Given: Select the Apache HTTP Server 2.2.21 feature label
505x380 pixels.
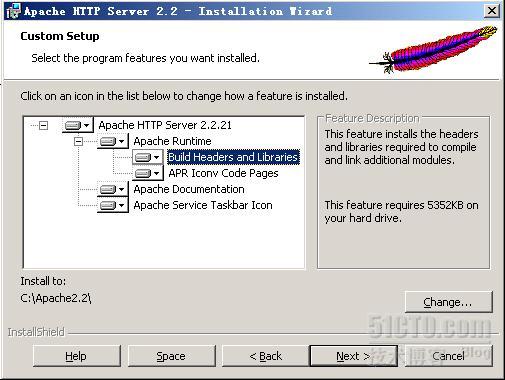Looking at the screenshot, I should pos(165,125).
